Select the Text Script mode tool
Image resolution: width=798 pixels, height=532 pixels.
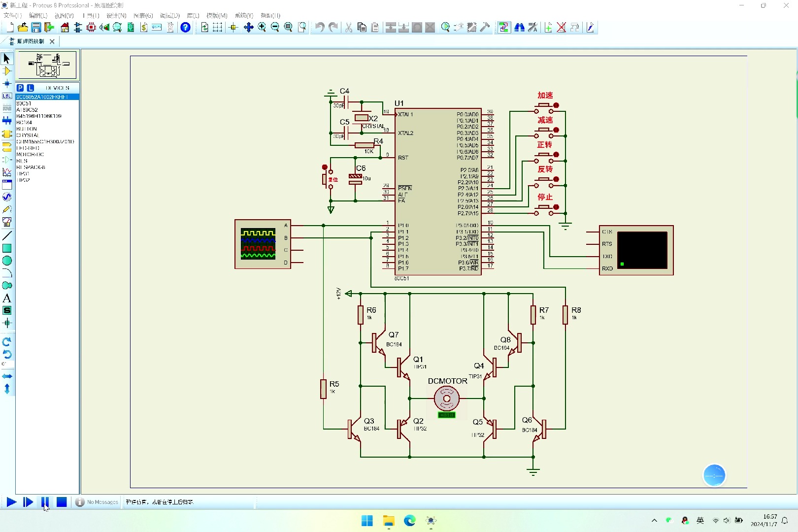tap(7, 108)
